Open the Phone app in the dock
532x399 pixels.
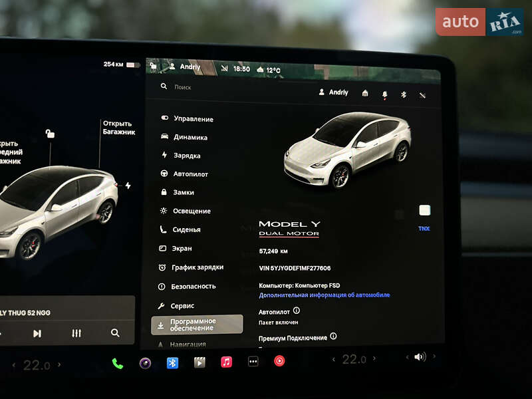[118, 363]
